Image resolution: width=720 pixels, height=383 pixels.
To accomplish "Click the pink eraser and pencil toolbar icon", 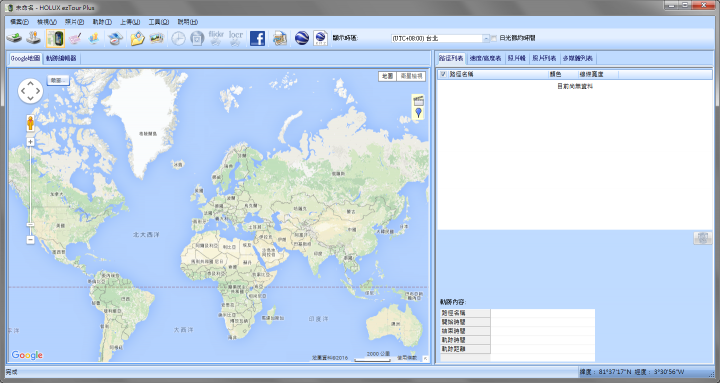I will click(x=75, y=39).
